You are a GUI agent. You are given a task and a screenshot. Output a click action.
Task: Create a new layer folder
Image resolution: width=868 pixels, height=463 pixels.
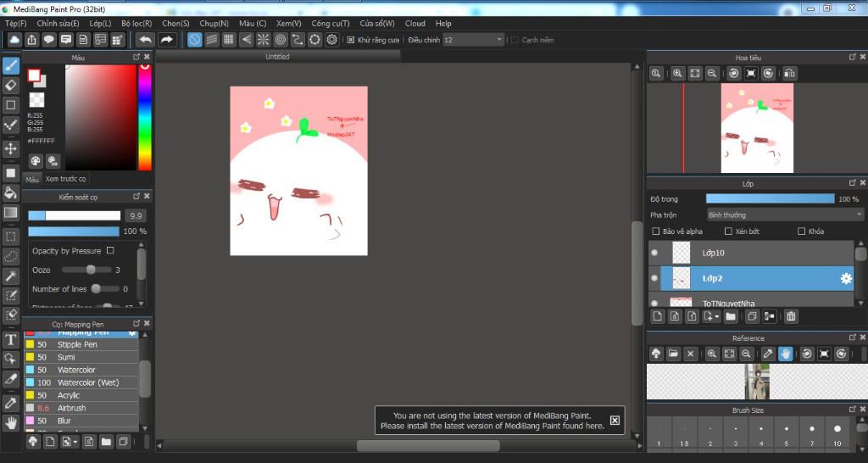[730, 316]
